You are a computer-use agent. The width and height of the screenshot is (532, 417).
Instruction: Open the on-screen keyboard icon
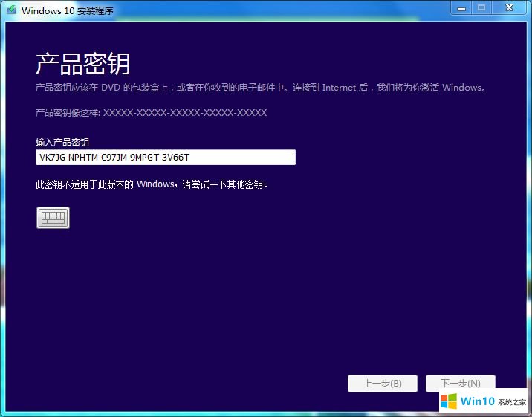(53, 218)
